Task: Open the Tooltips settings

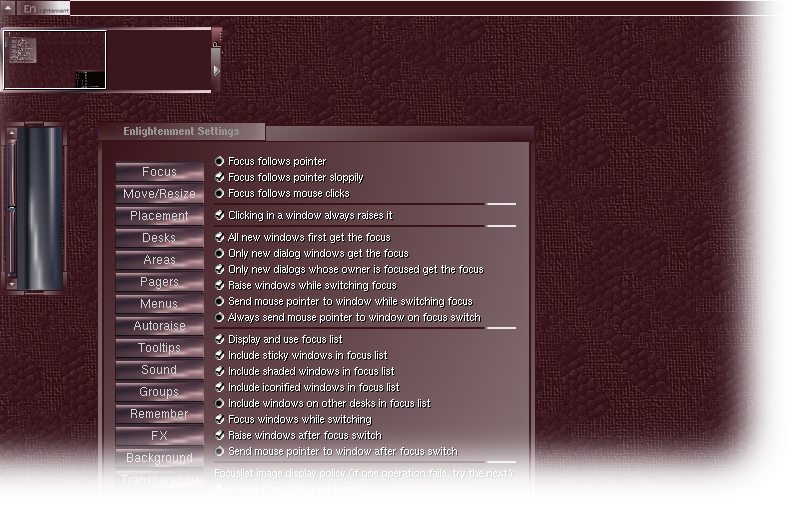Action: [159, 347]
